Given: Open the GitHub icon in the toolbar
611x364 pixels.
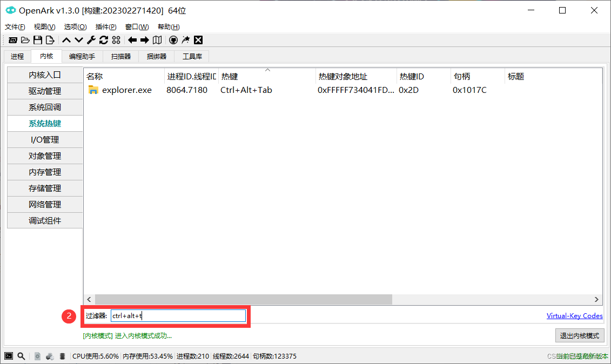Looking at the screenshot, I should pyautogui.click(x=173, y=39).
